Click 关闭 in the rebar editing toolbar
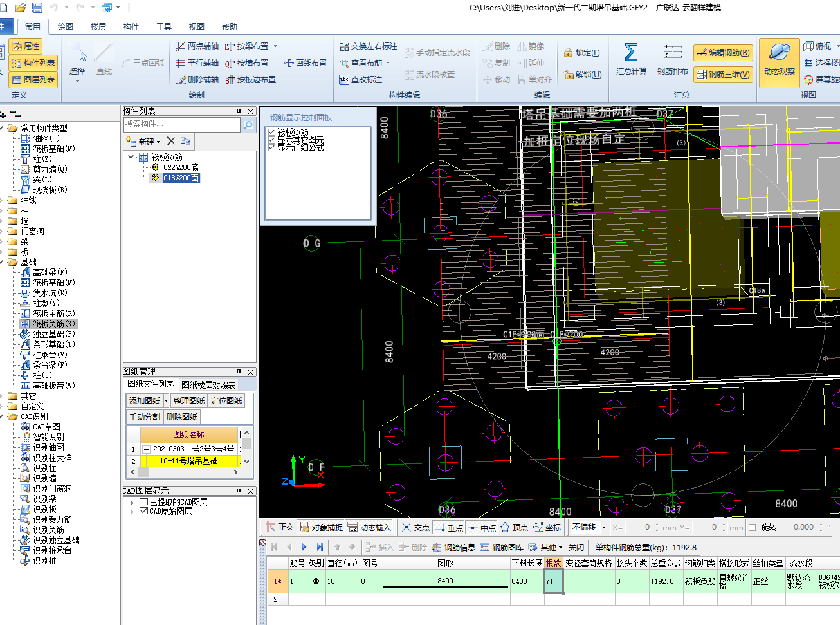Viewport: 840px width, 625px height. click(x=576, y=548)
